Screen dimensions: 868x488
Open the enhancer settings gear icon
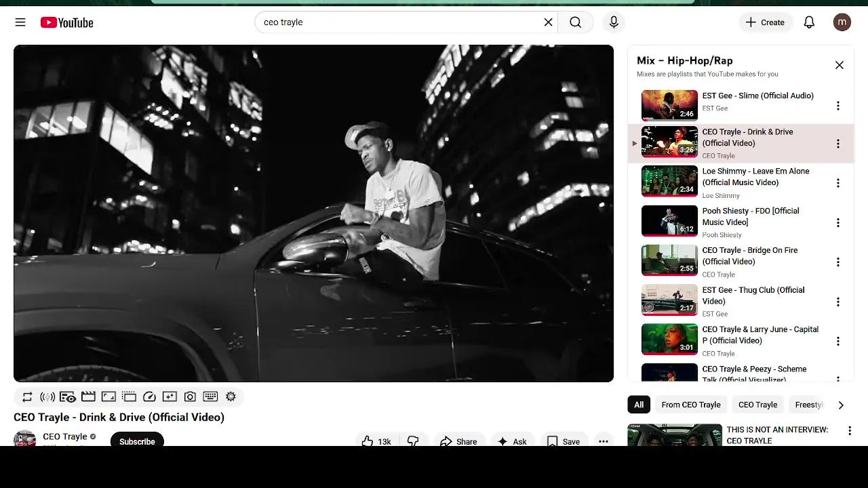point(231,396)
